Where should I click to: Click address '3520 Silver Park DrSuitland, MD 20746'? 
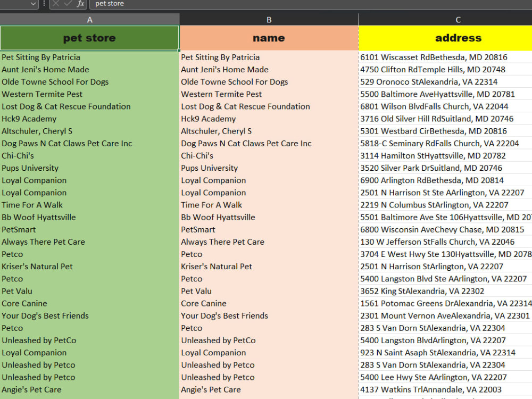[431, 168]
